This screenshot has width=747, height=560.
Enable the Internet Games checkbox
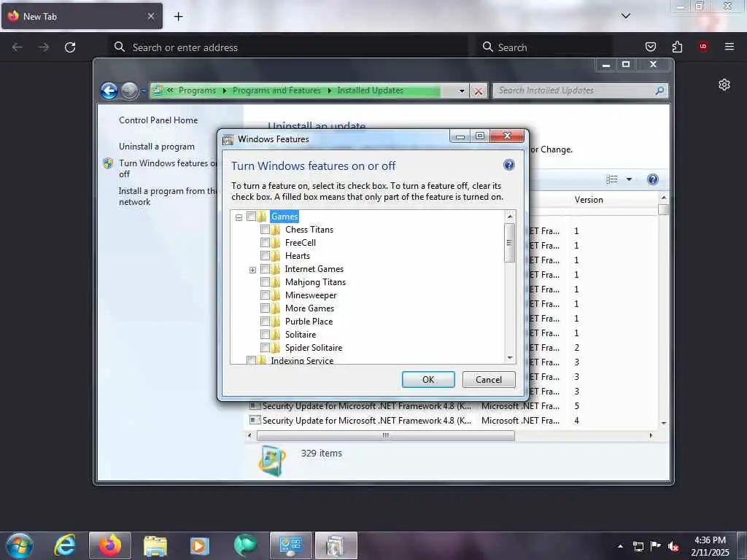tap(265, 269)
